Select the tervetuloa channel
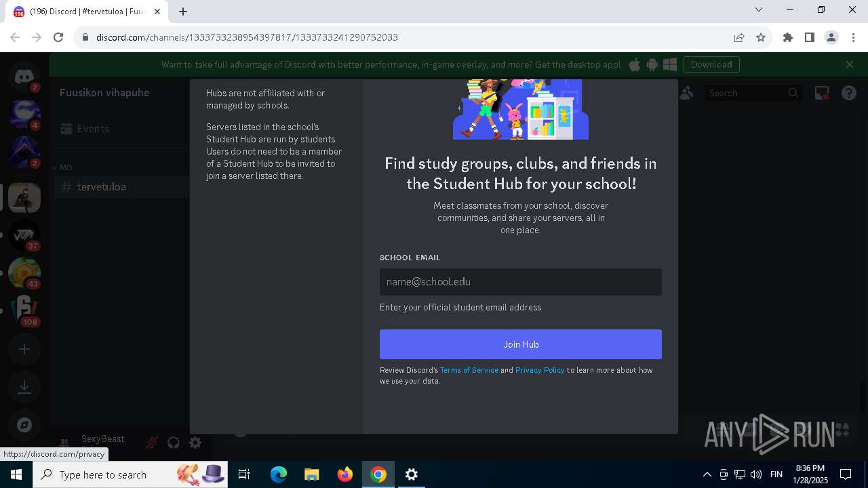This screenshot has width=868, height=488. 122,186
